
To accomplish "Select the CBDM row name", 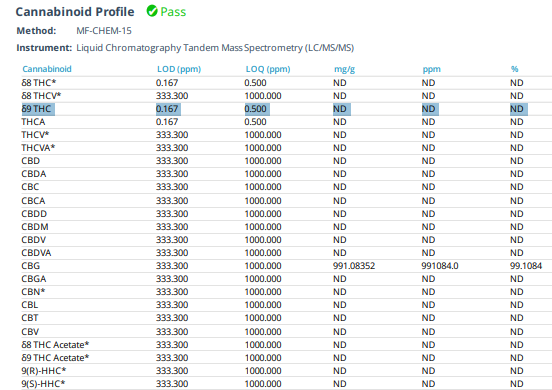I will pyautogui.click(x=35, y=227).
